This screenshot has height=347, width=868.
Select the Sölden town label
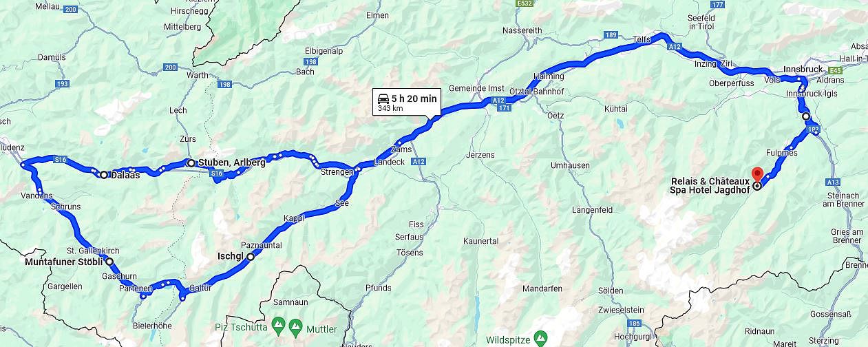(611, 290)
